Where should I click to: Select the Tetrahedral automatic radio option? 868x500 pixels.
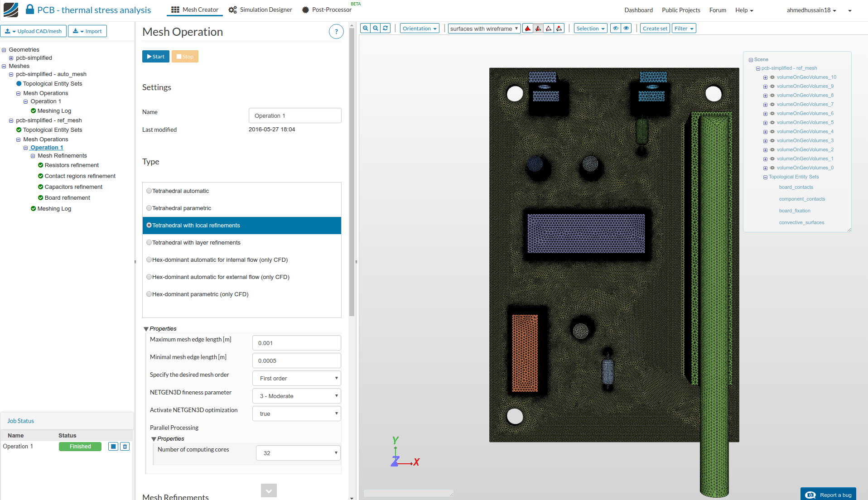(149, 191)
